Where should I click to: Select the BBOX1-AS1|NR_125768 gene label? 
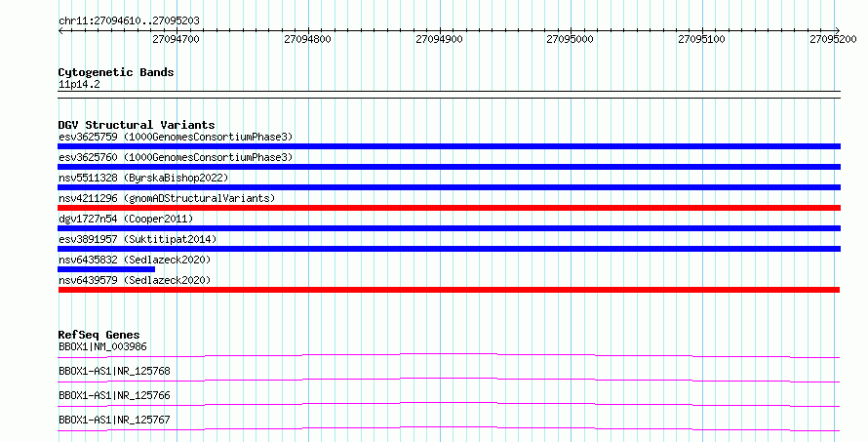pyautogui.click(x=114, y=371)
